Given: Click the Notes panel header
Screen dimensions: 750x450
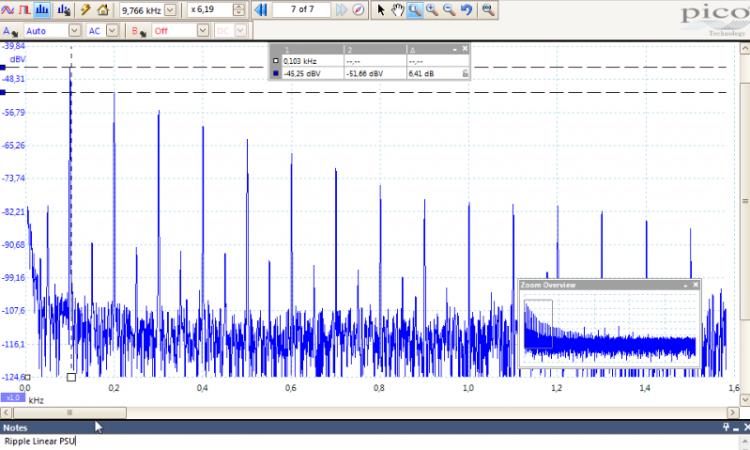Looking at the screenshot, I should coord(375,427).
